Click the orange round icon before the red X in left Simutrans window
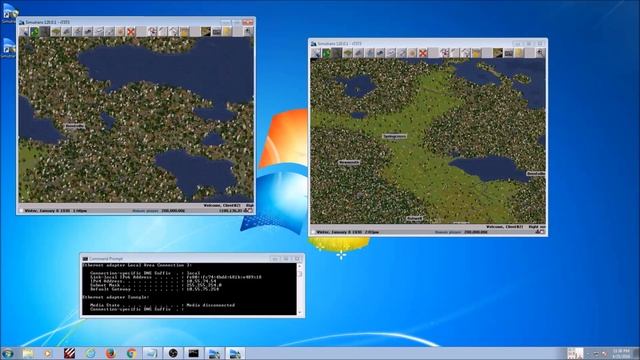The image size is (640, 360). tap(120, 31)
